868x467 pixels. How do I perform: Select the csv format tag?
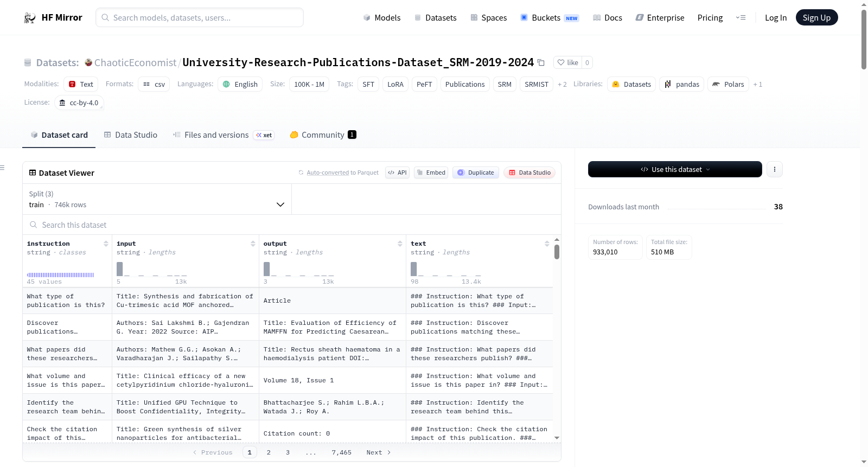click(154, 84)
